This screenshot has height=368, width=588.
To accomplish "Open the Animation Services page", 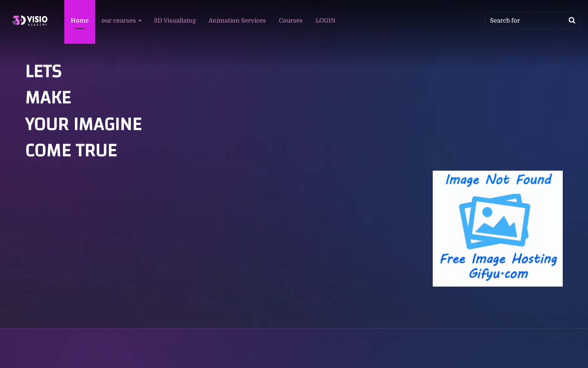I will [237, 21].
